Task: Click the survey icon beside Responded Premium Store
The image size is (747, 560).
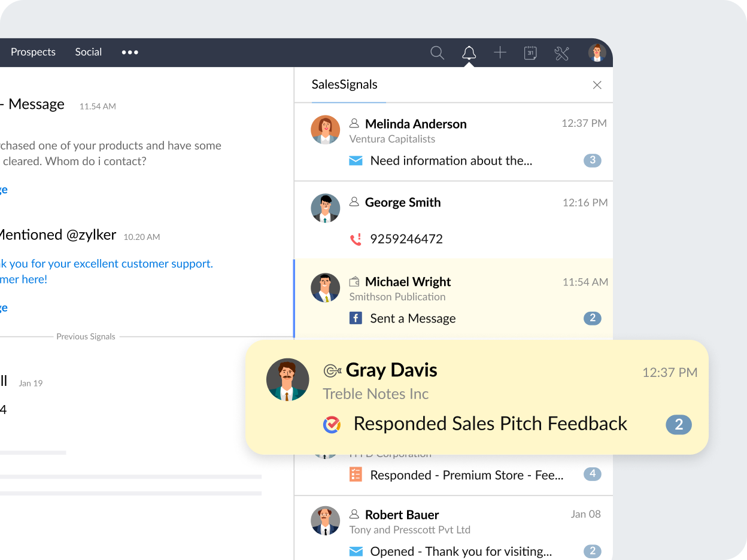Action: (356, 475)
